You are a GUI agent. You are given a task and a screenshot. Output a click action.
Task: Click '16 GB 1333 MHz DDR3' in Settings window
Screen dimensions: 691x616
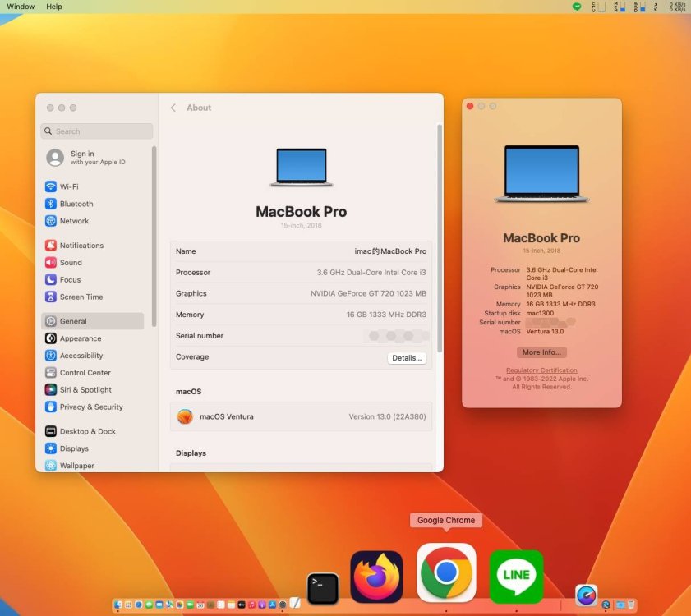coord(386,315)
